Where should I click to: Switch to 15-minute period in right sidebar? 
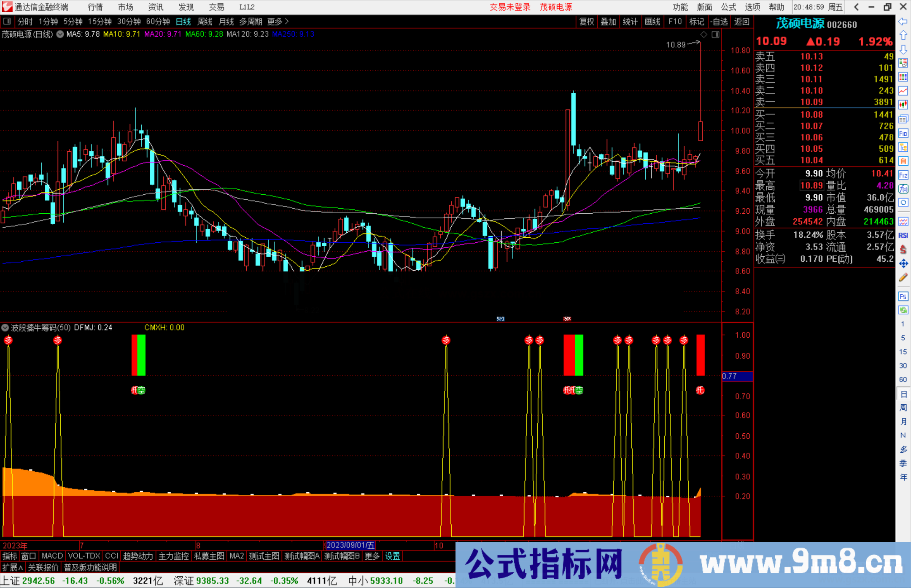point(903,352)
